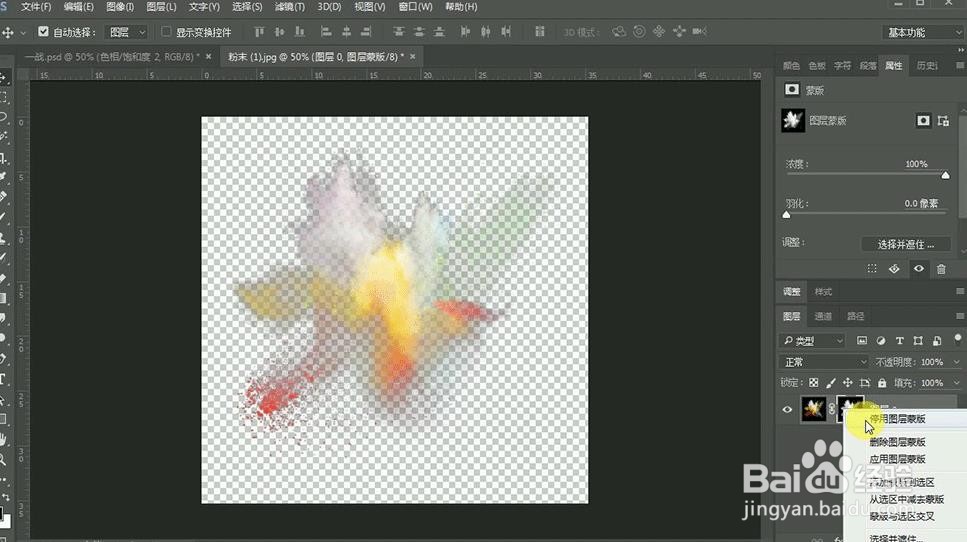Filter layers by adjustment layer icon

coord(881,340)
